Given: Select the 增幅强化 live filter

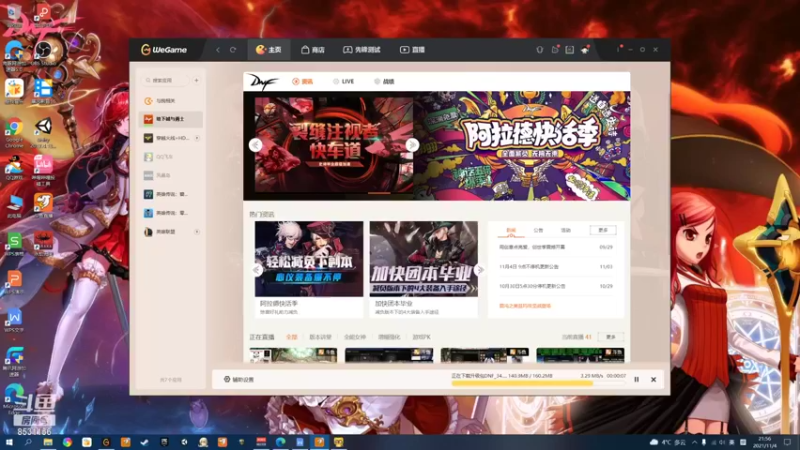Looking at the screenshot, I should tap(389, 337).
